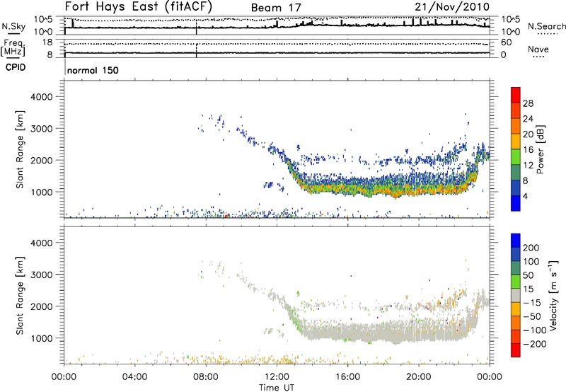Select the 'Beam 17' label
This screenshot has height=392, width=566.
coord(276,8)
